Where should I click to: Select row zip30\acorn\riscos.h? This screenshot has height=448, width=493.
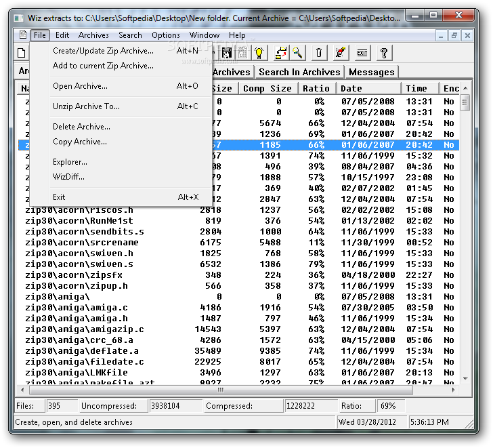[238, 210]
